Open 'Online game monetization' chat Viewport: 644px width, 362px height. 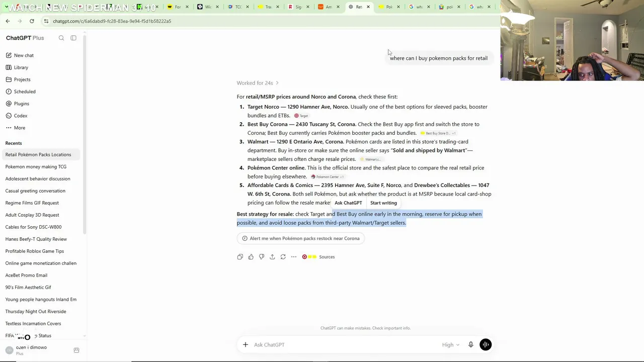(40, 263)
